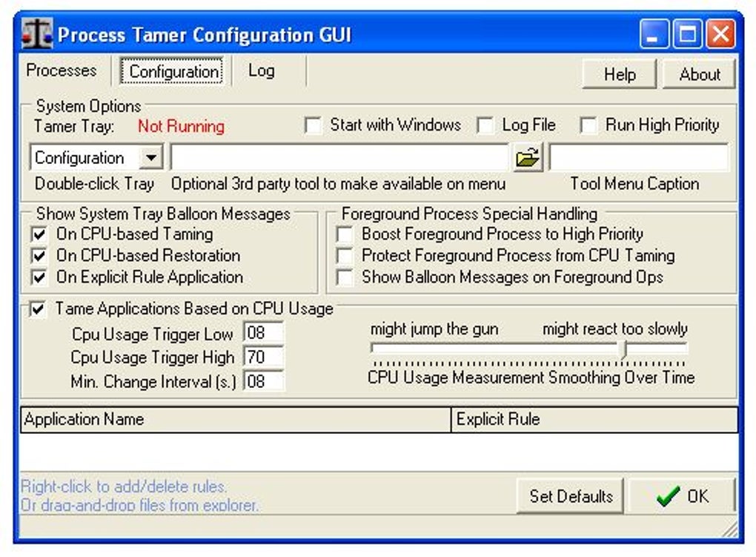This screenshot has height=557, width=756.
Task: Click the resize grip in window corner
Action: click(730, 528)
